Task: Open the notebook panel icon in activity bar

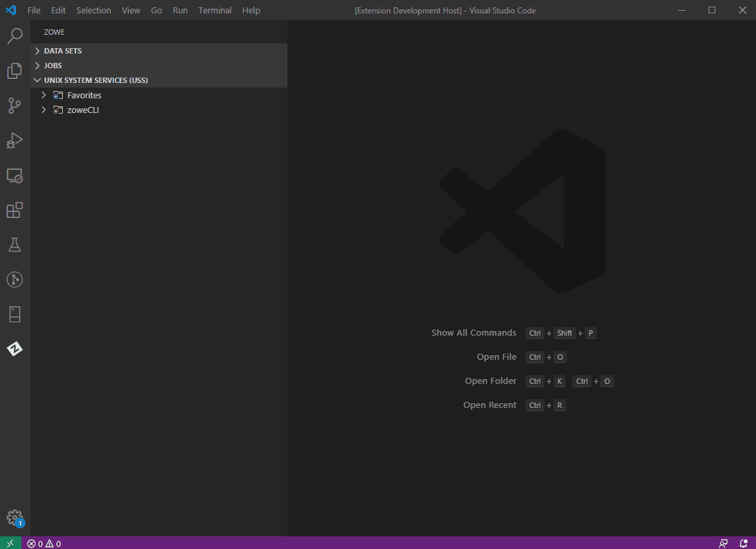Action: coord(15,314)
